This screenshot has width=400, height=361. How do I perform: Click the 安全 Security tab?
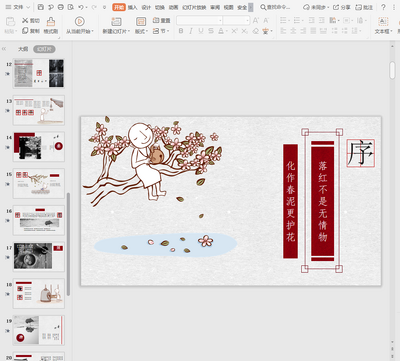[242, 7]
